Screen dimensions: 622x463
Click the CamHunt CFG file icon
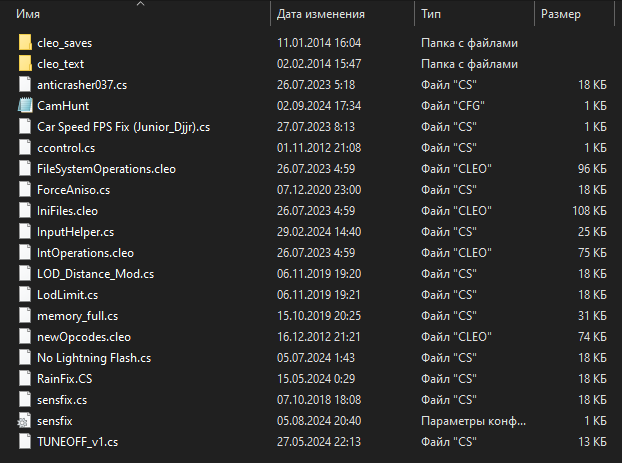click(25, 106)
